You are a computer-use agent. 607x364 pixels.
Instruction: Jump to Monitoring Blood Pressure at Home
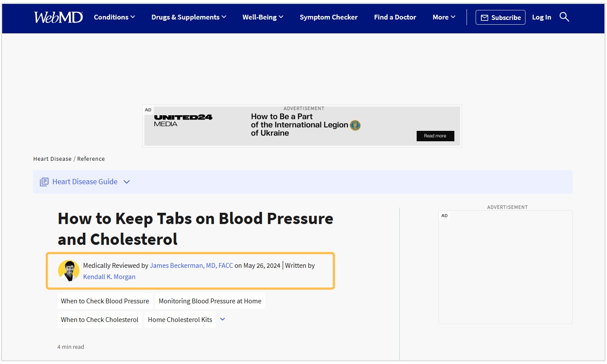pos(210,301)
